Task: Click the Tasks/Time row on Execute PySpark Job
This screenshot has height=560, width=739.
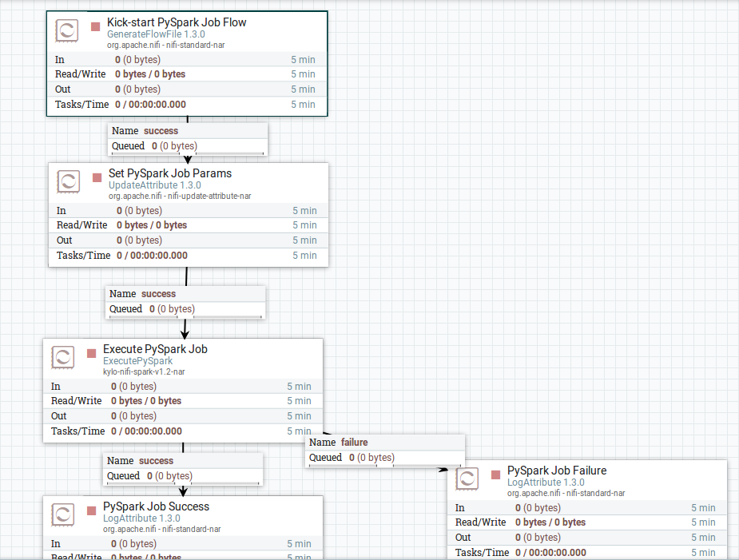Action: click(x=182, y=431)
